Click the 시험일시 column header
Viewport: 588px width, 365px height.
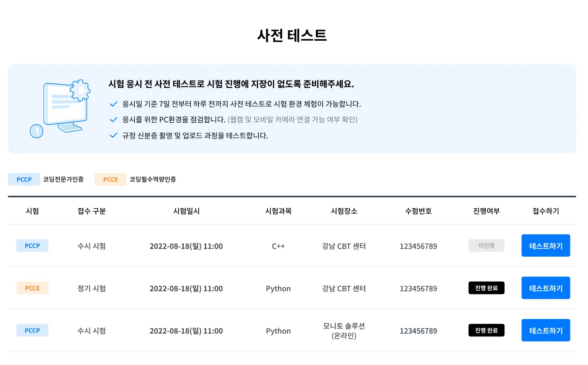(186, 211)
